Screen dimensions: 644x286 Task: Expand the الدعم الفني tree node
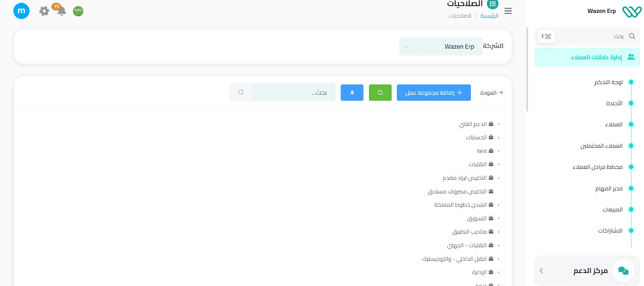[498, 124]
